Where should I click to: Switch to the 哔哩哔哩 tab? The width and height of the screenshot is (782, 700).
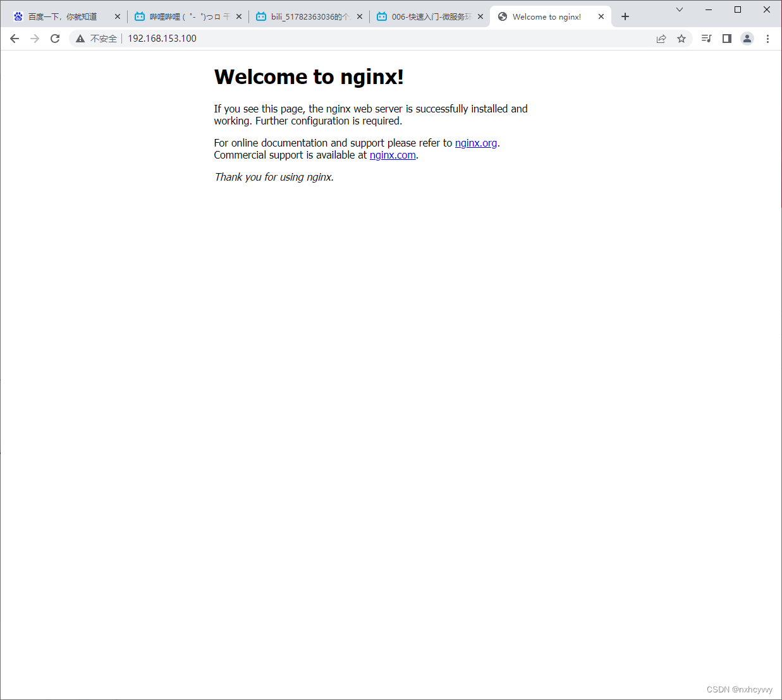[188, 16]
